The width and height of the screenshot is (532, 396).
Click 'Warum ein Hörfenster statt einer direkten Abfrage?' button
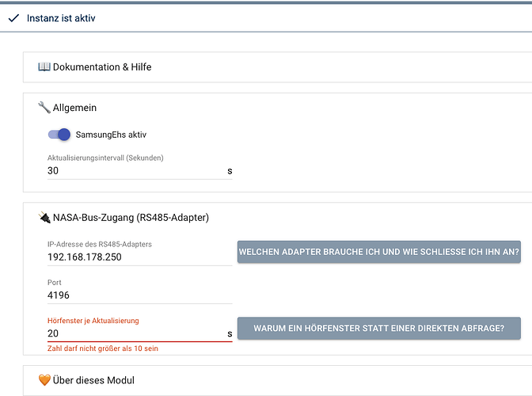[x=379, y=328]
